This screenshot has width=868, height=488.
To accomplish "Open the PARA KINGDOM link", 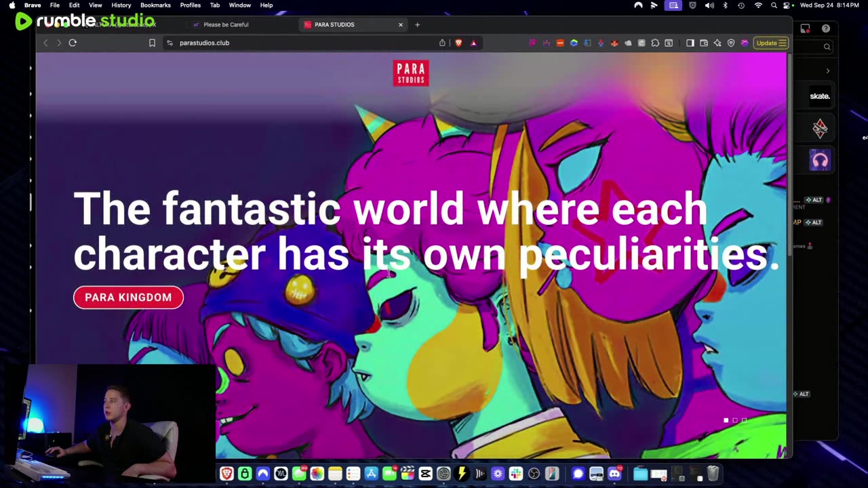I will click(128, 298).
